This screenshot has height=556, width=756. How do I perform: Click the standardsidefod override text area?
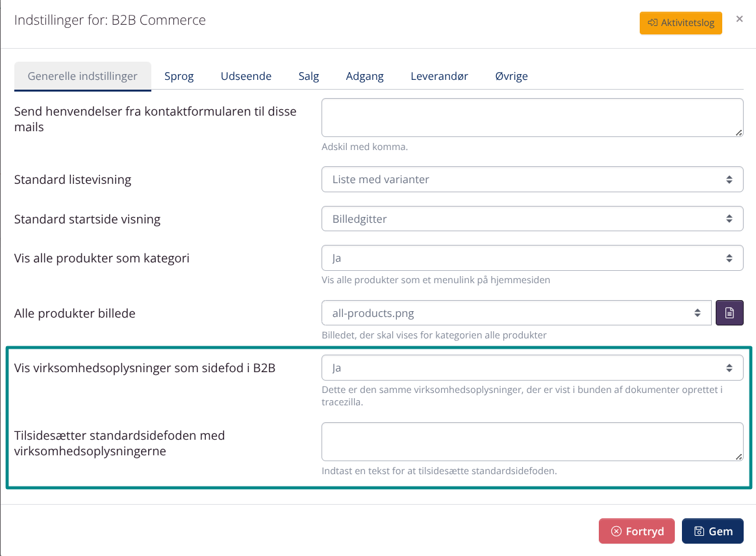(x=532, y=441)
